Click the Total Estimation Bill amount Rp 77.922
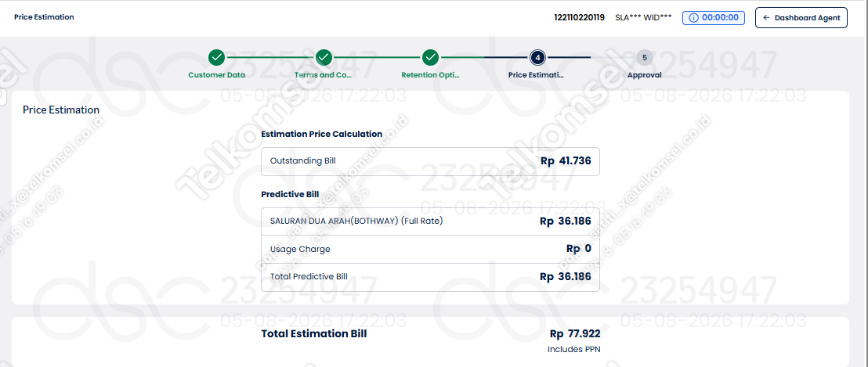Viewport: 868px width, 367px height. 574,334
